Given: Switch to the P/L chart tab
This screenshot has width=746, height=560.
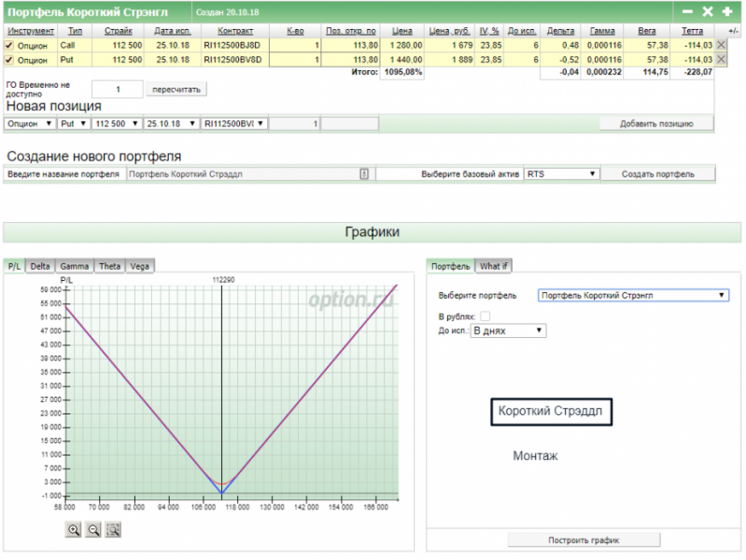Looking at the screenshot, I should tap(14, 266).
